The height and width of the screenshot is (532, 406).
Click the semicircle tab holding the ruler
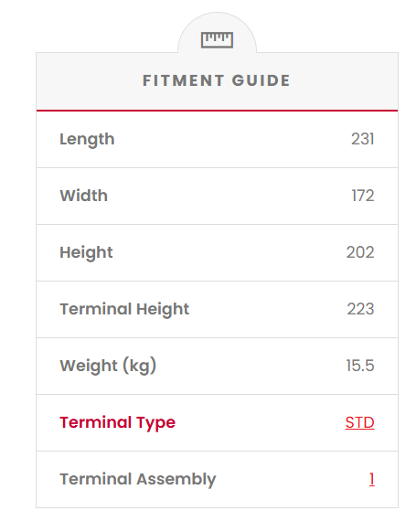click(218, 33)
